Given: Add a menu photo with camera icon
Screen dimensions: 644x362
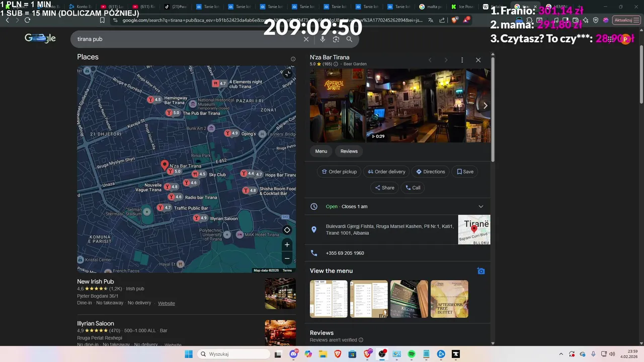Looking at the screenshot, I should tap(481, 271).
